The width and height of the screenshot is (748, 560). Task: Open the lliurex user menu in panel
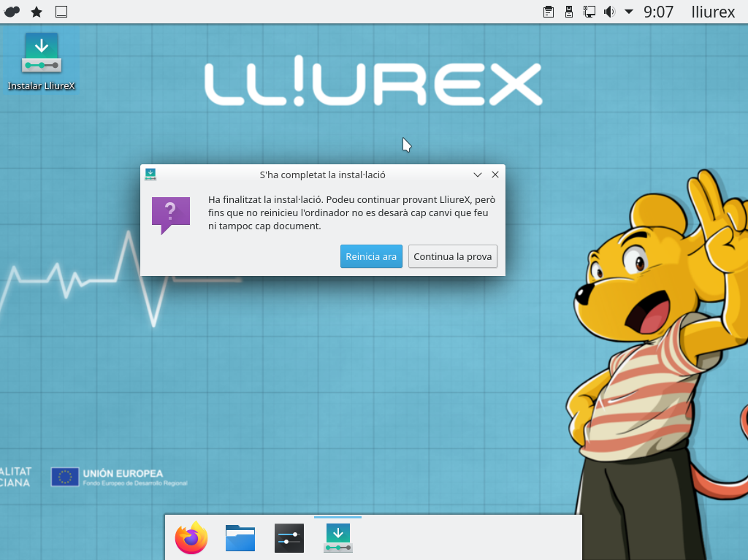pos(713,12)
